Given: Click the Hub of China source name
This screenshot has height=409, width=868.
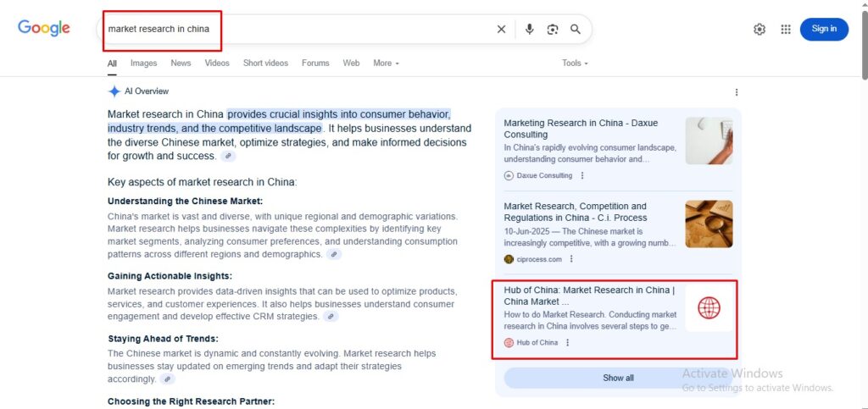Looking at the screenshot, I should pyautogui.click(x=537, y=342).
